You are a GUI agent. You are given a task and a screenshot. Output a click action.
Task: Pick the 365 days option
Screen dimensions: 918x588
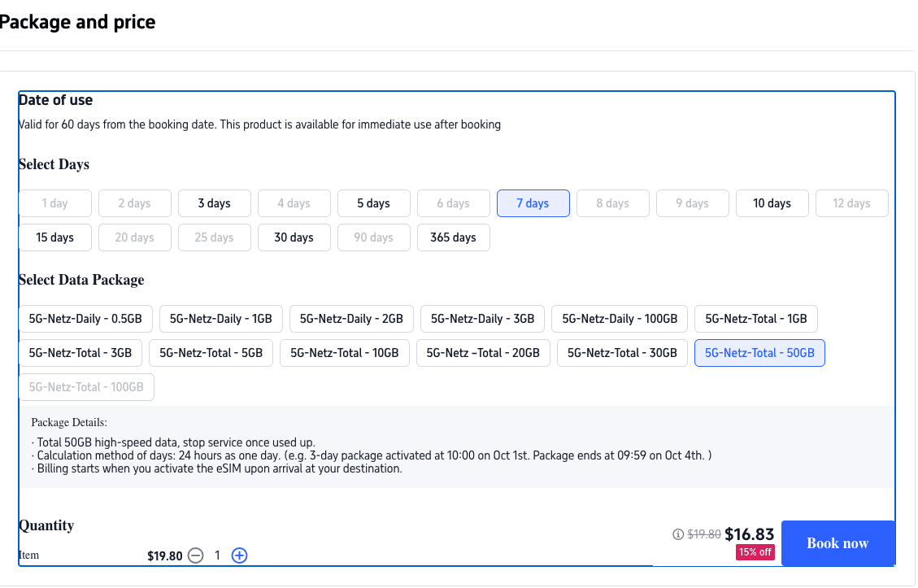click(x=453, y=237)
